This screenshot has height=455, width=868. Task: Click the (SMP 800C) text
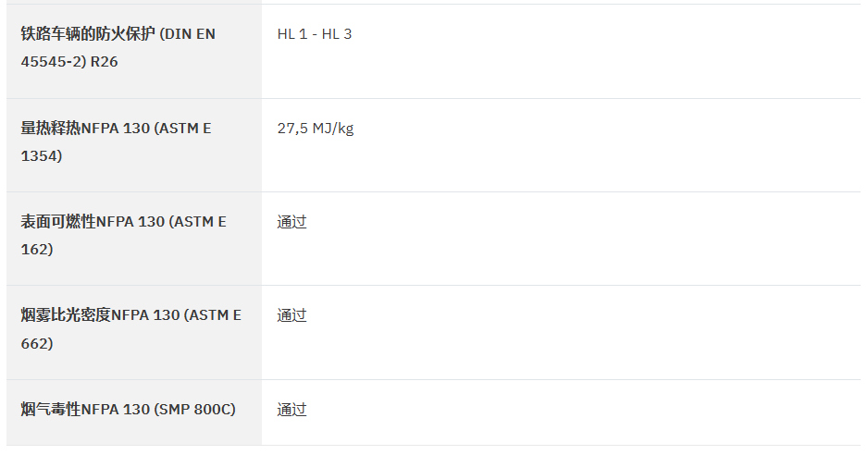point(195,410)
